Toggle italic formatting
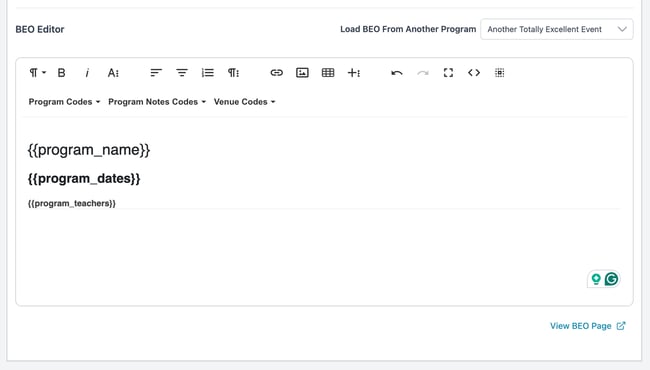Image resolution: width=650 pixels, height=370 pixels. point(87,73)
